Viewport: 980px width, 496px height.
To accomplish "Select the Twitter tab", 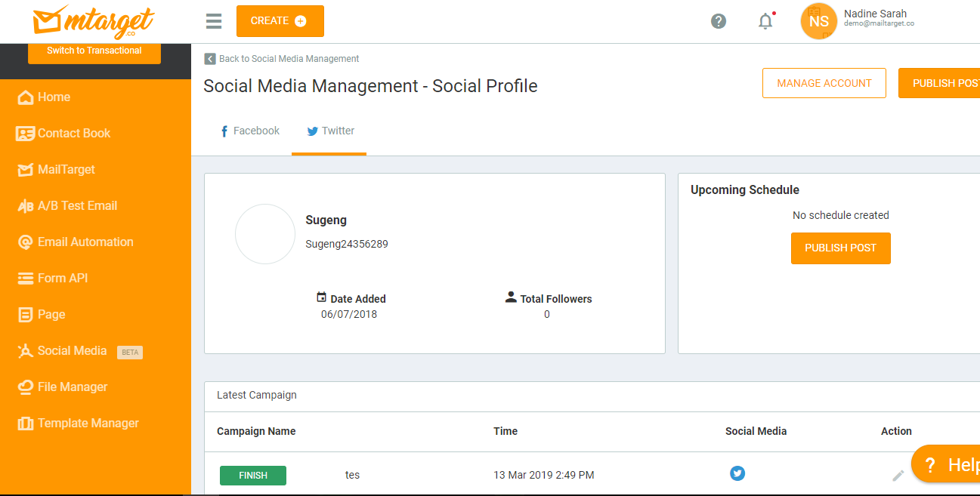I will click(x=329, y=131).
